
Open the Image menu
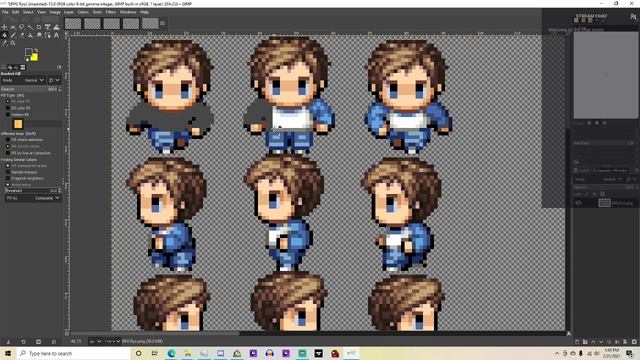(55, 12)
